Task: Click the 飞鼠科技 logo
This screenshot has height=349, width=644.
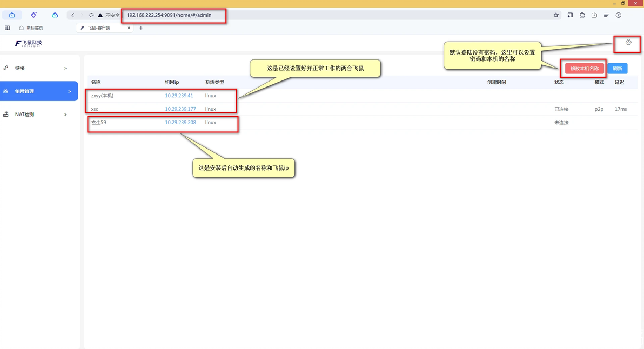Action: (28, 43)
